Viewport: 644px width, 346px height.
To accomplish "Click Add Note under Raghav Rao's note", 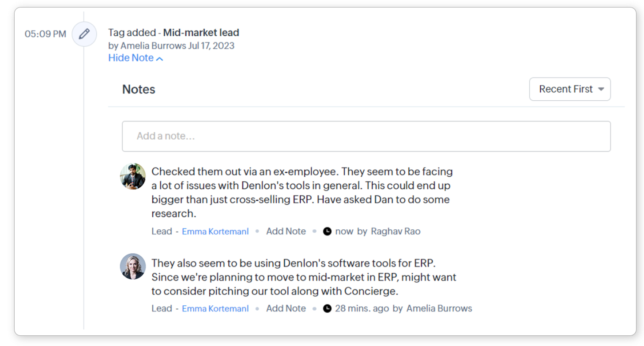I will [286, 231].
